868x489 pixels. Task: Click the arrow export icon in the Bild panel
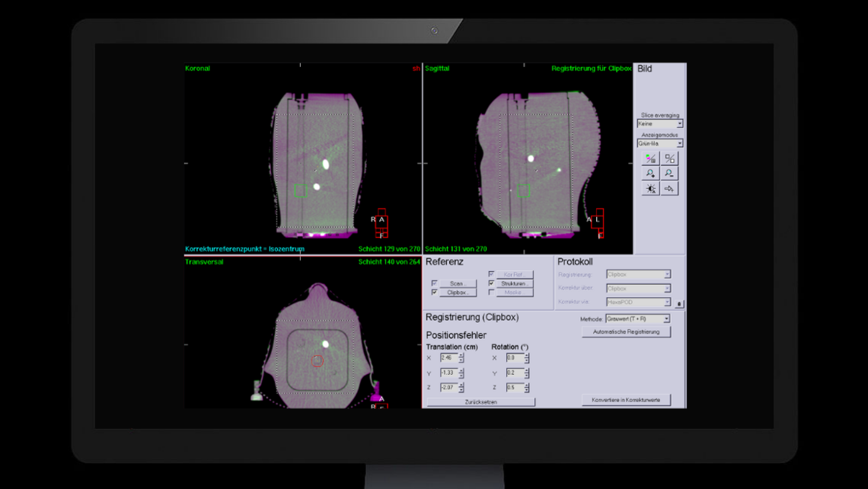(668, 188)
